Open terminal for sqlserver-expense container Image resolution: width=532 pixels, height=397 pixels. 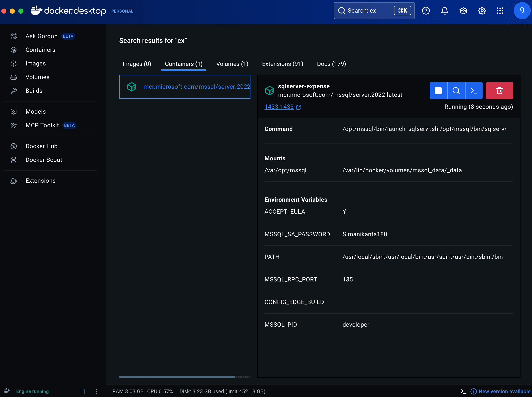coord(474,91)
